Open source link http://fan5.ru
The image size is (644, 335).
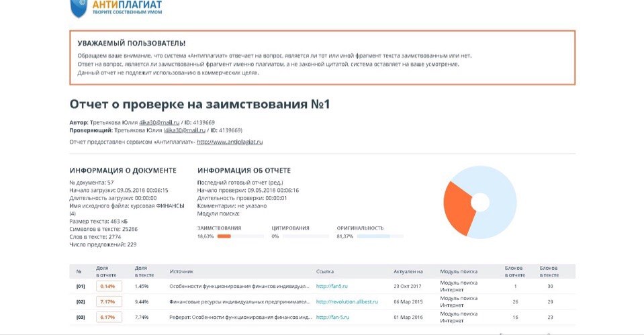(x=332, y=286)
